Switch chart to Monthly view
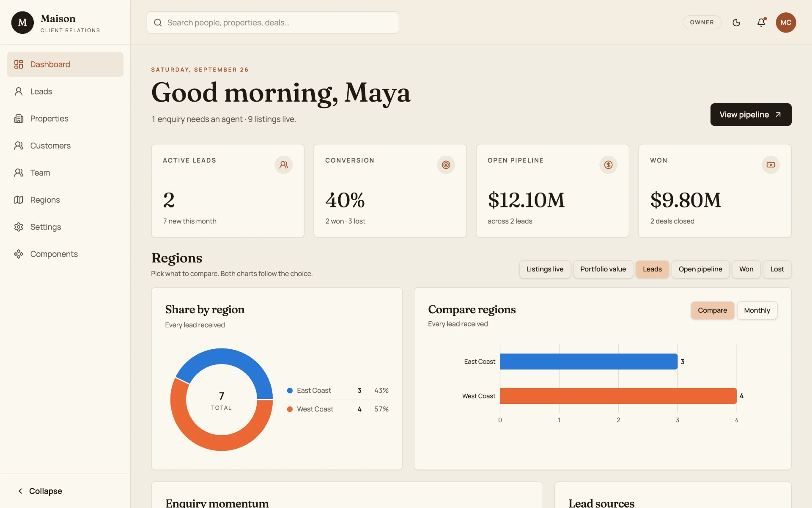812x508 pixels. click(757, 310)
